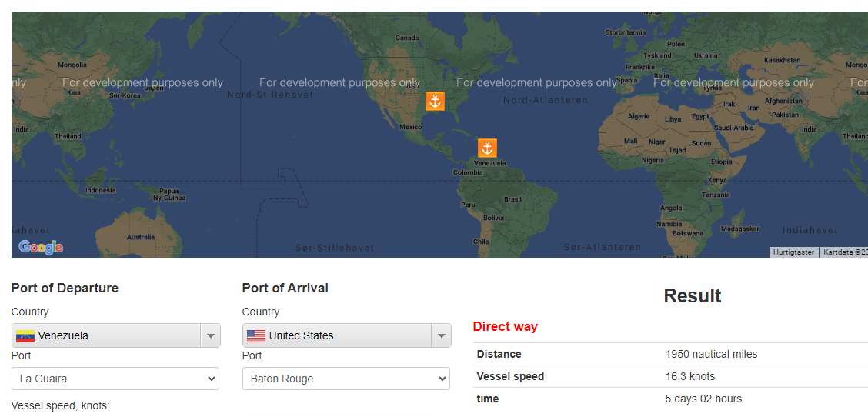The height and width of the screenshot is (417, 868).
Task: Open arrival country dropdown arrow
Action: pyautogui.click(x=441, y=336)
